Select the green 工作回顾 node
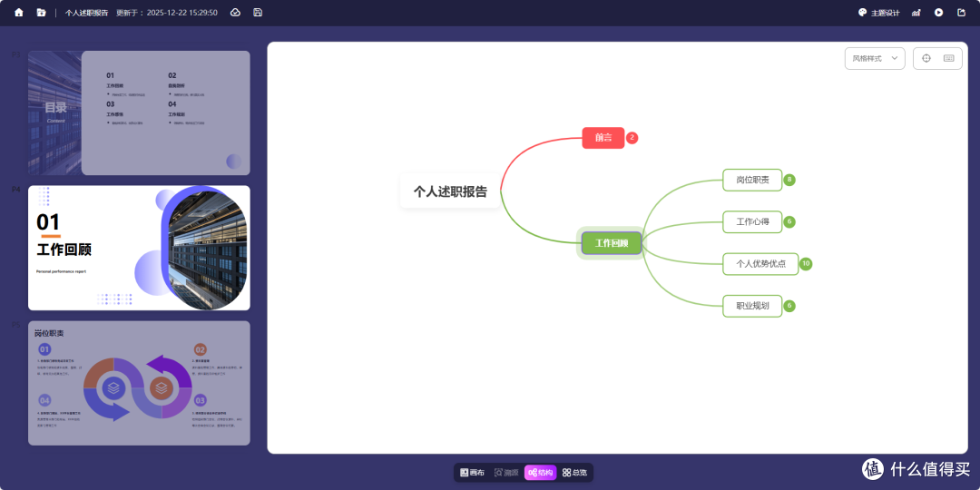980x490 pixels. 612,243
